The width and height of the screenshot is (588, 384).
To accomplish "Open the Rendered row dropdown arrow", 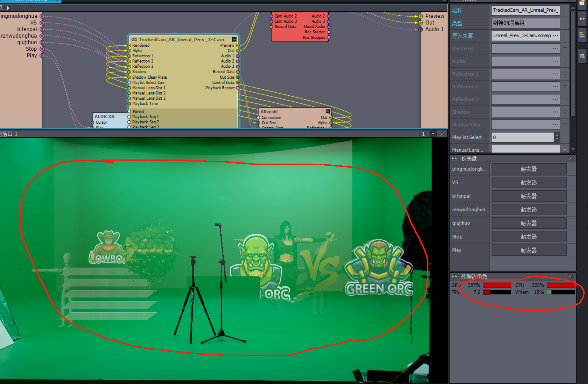I will [x=565, y=48].
